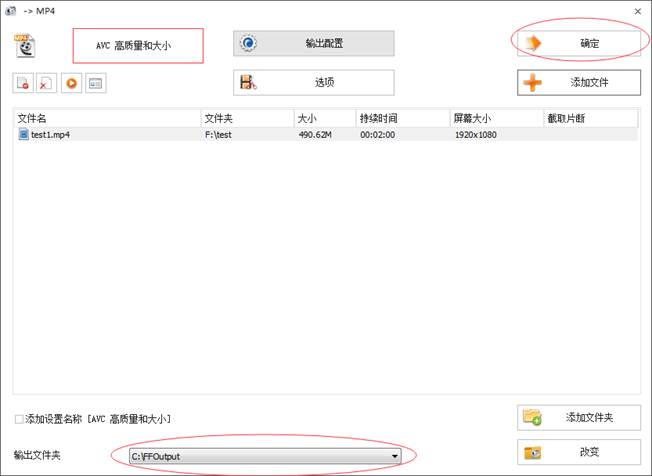This screenshot has height=476, width=652.
Task: Click the title bar app icon
Action: pos(10,11)
